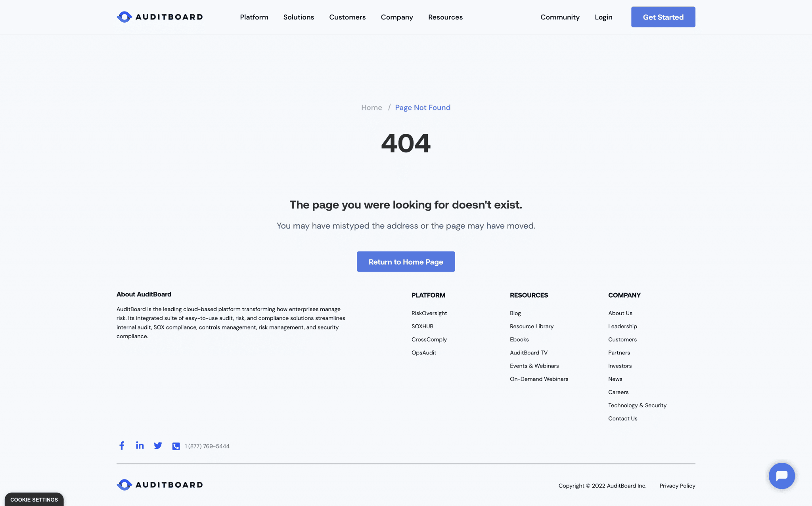The width and height of the screenshot is (812, 506).
Task: Open the Events & Webinars link
Action: pos(534,366)
